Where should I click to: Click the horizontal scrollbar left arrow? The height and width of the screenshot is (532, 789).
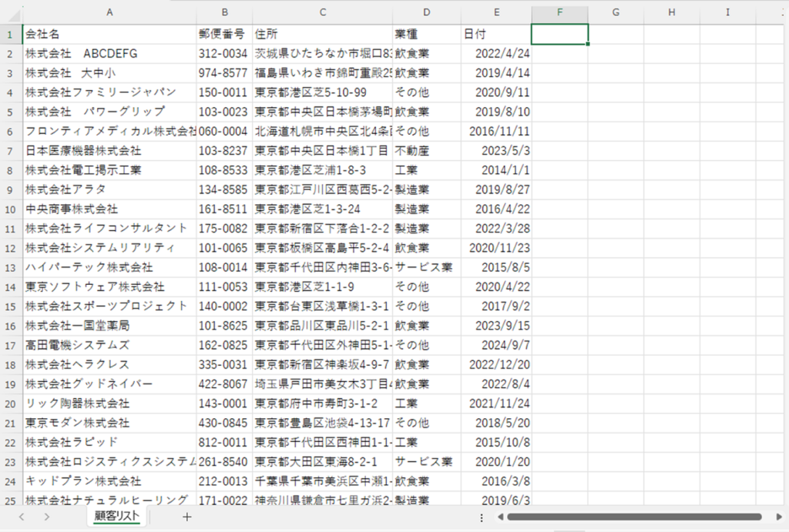tap(499, 517)
